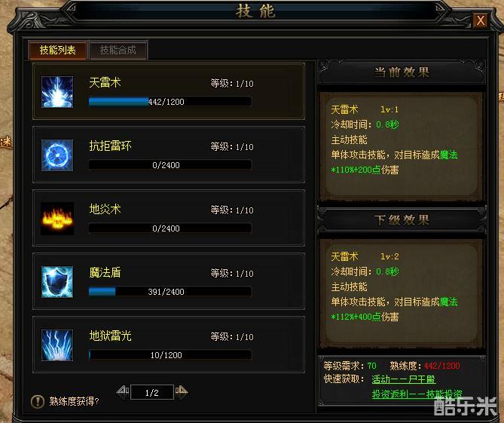The width and height of the screenshot is (504, 423).
Task: Click the 天雷术 442/1200 progress bar
Action: [170, 102]
